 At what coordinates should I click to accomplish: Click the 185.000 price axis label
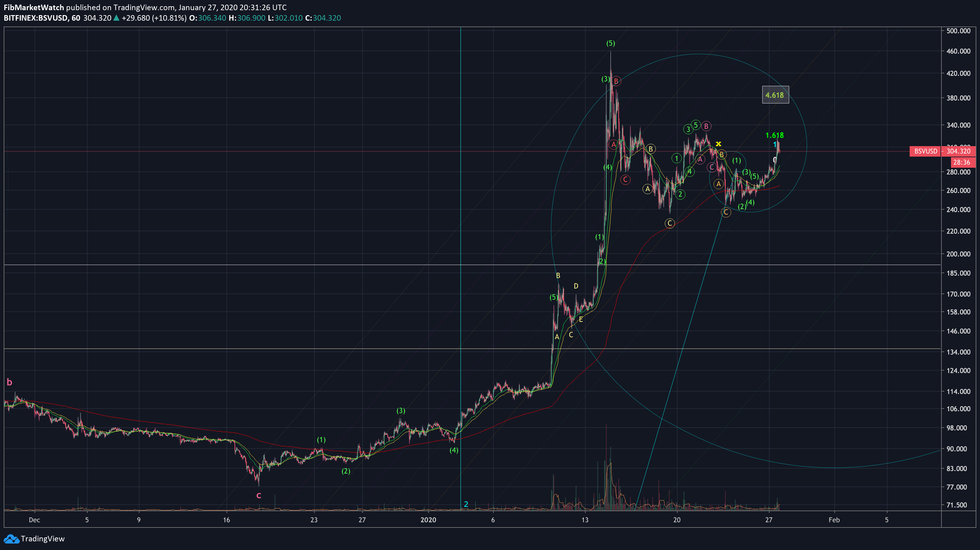(958, 273)
